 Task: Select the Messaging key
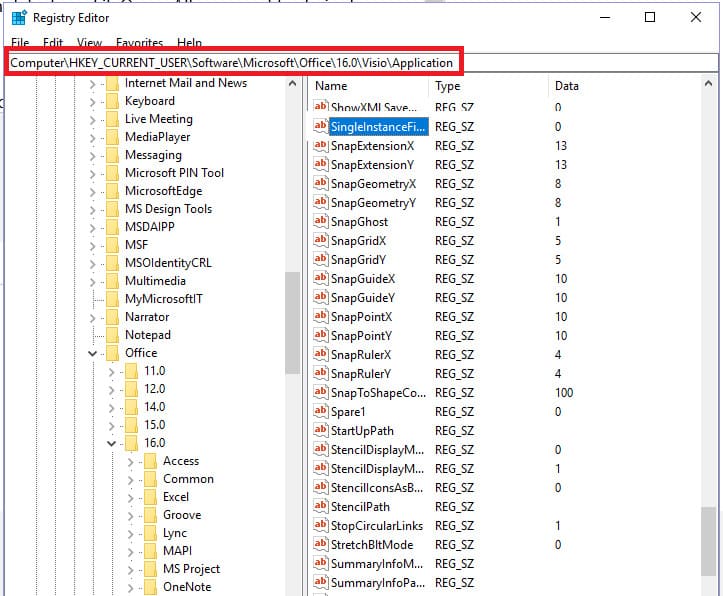coord(153,155)
